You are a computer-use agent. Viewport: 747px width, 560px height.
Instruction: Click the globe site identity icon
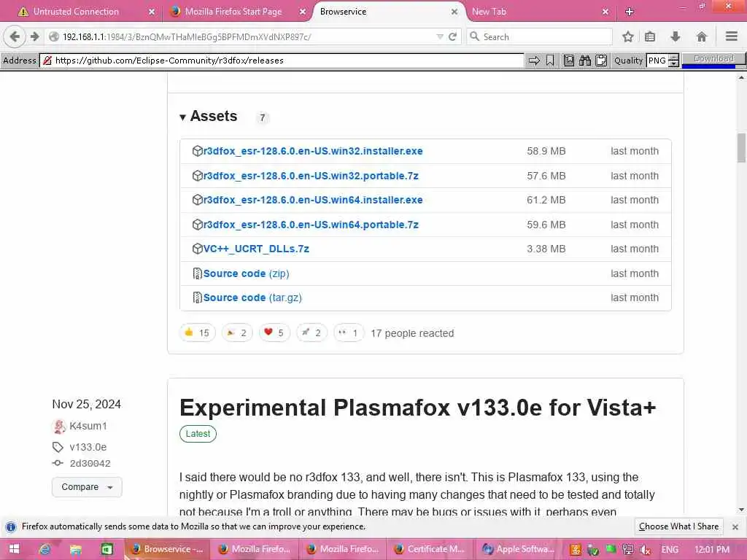coord(54,36)
